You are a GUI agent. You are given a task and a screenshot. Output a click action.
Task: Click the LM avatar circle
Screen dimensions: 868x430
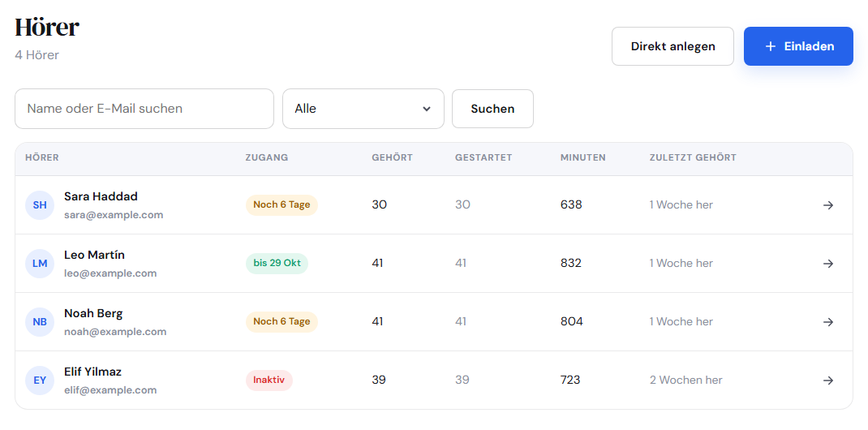click(x=40, y=264)
